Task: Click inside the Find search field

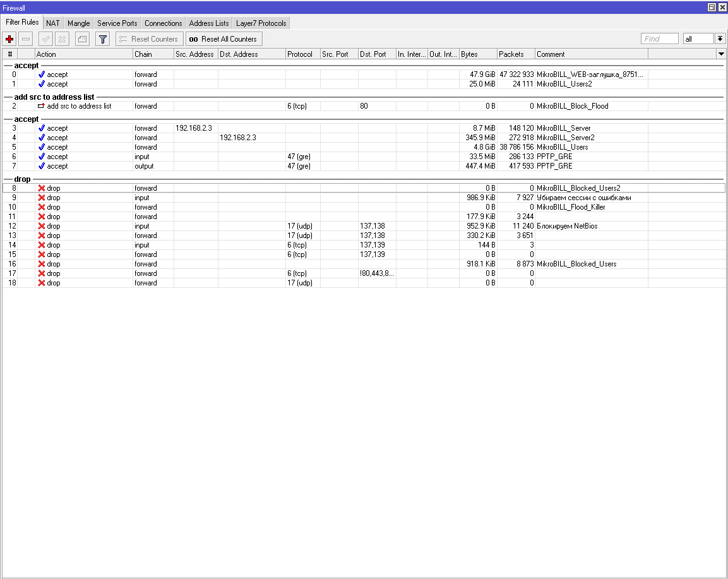Action: click(659, 39)
